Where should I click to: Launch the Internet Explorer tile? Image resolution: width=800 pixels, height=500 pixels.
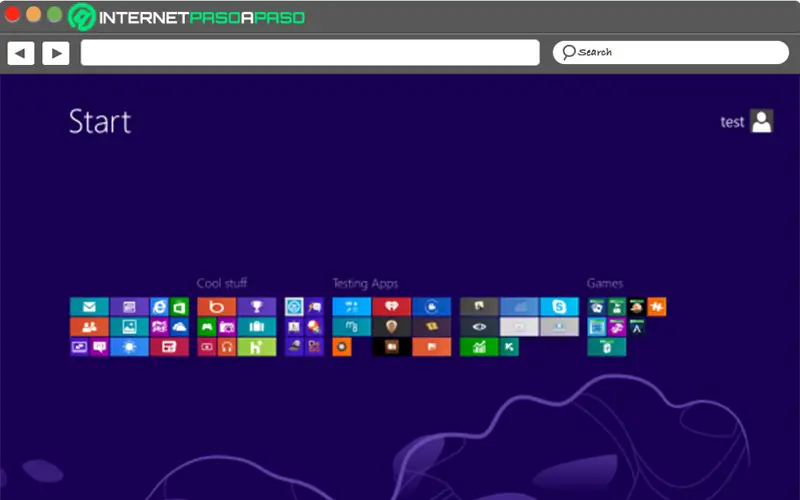pyautogui.click(x=159, y=307)
